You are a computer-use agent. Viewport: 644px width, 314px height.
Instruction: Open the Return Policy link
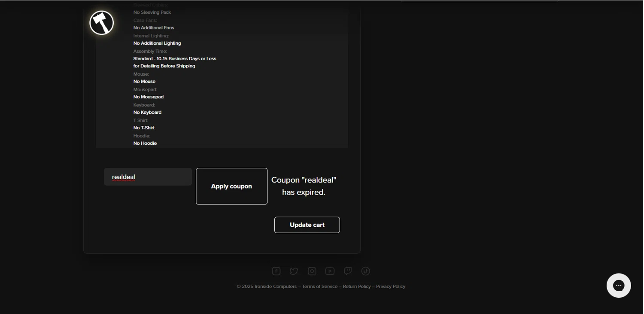point(357,287)
